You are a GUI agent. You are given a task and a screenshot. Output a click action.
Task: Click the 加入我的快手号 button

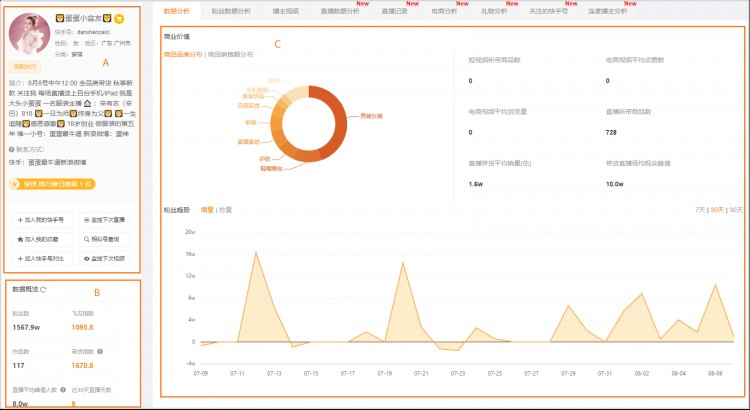point(42,220)
